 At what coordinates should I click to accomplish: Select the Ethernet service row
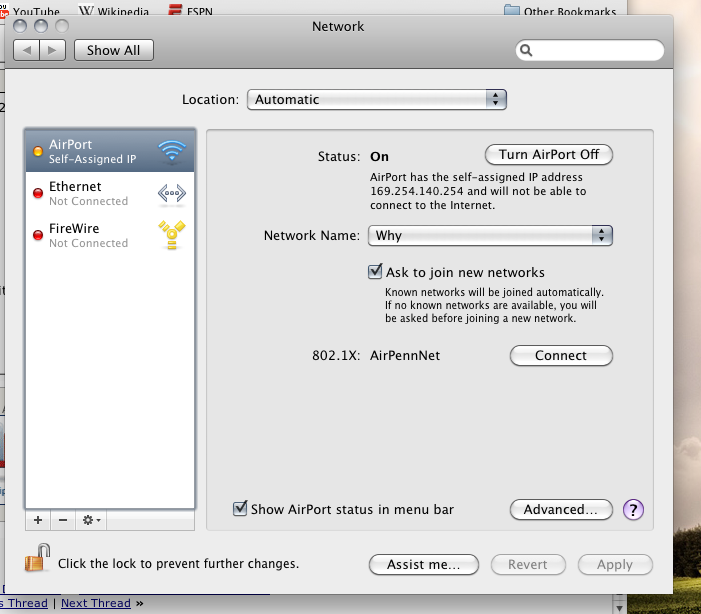110,193
